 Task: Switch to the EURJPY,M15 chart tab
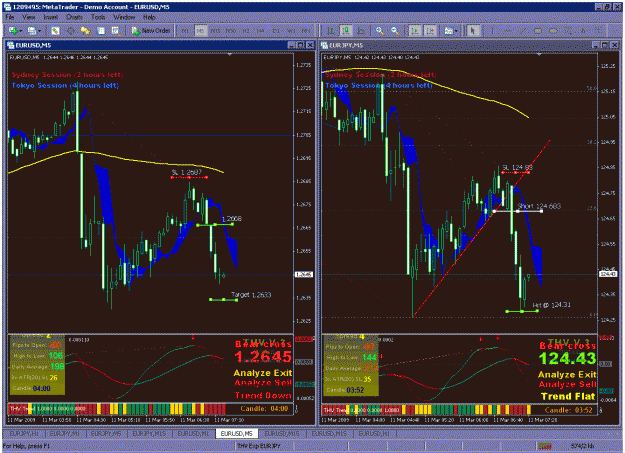(x=149, y=433)
